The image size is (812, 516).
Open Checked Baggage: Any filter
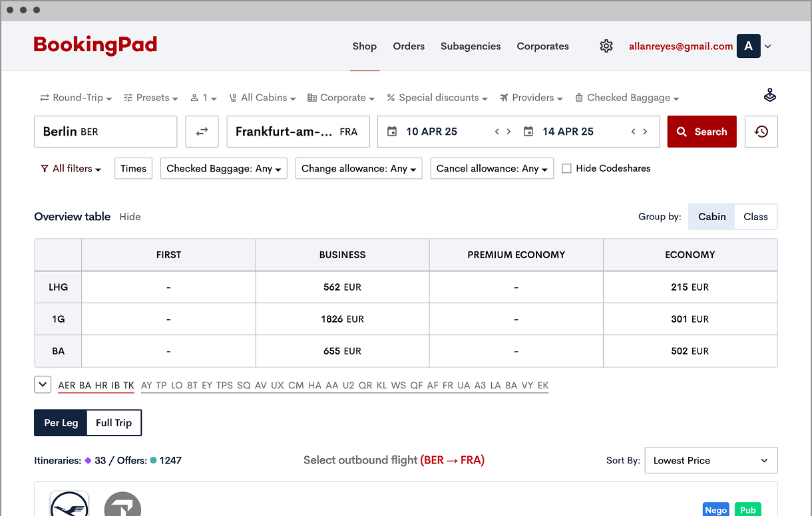click(224, 169)
